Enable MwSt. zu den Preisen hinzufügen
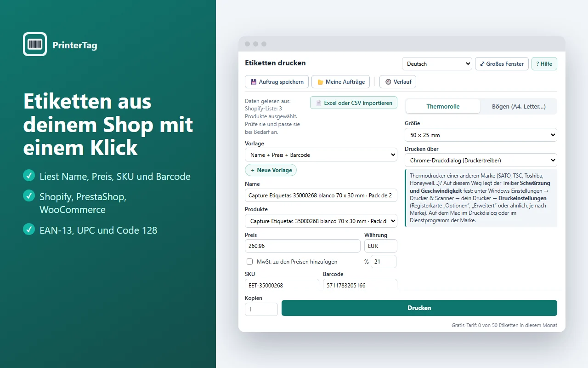The image size is (588, 368). click(250, 262)
